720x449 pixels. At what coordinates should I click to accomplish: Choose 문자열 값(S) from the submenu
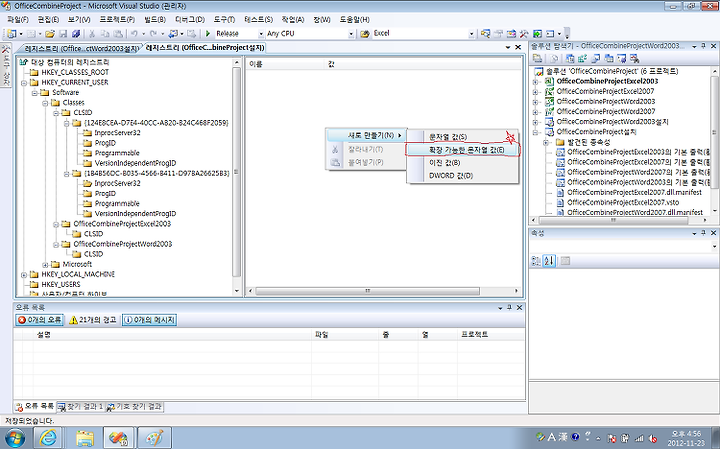[462, 137]
